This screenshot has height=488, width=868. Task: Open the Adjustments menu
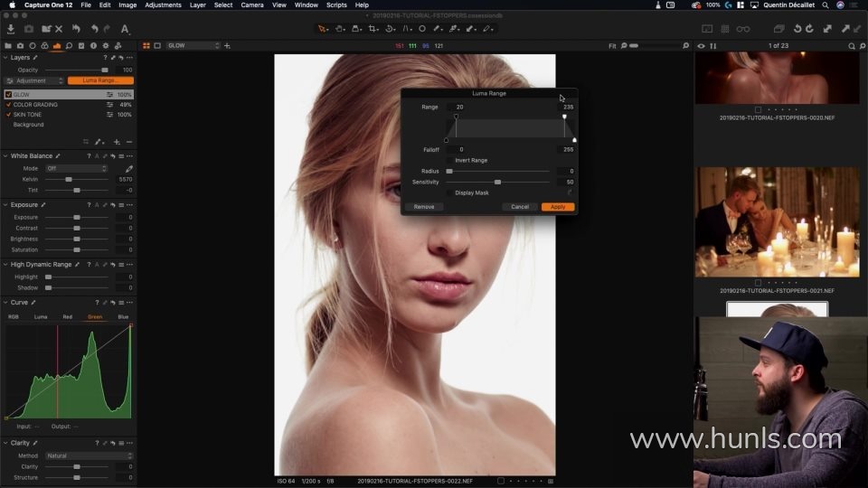pos(163,5)
